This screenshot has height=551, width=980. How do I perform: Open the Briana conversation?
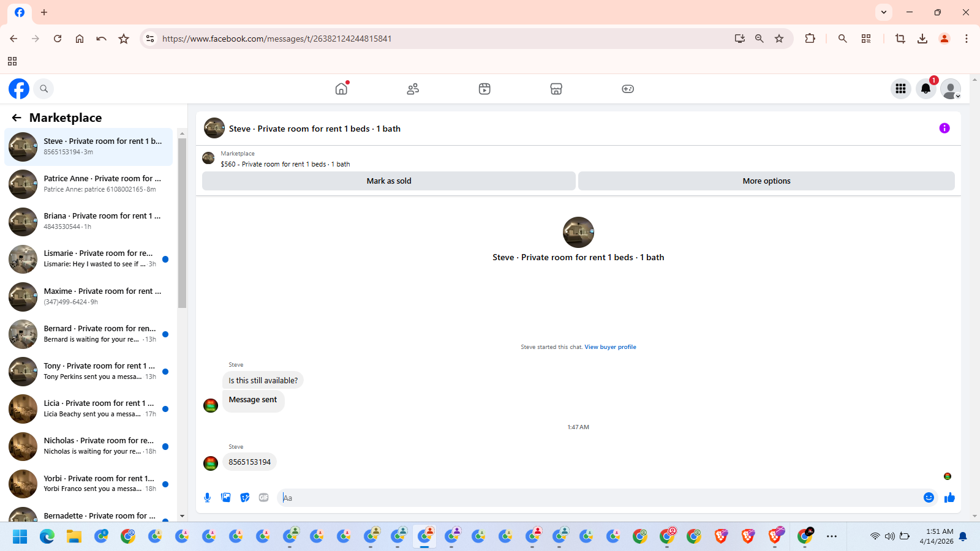(89, 222)
